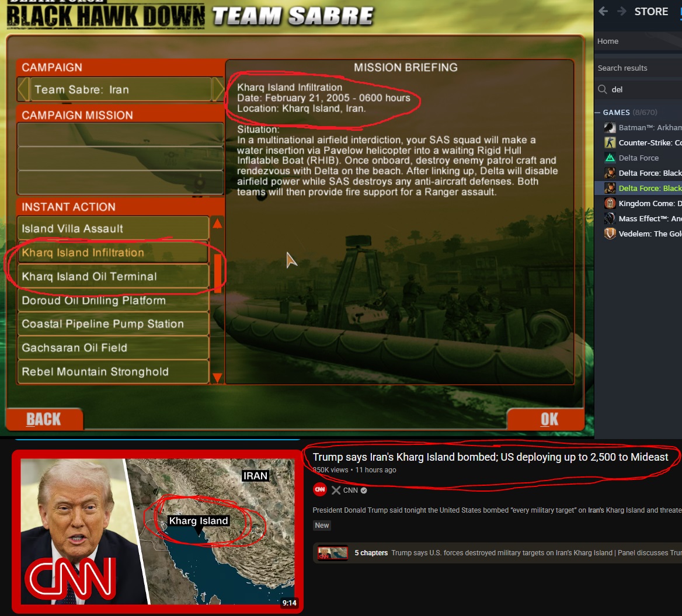Click the Kingdom Come game icon
This screenshot has width=682, height=616.
(x=610, y=203)
